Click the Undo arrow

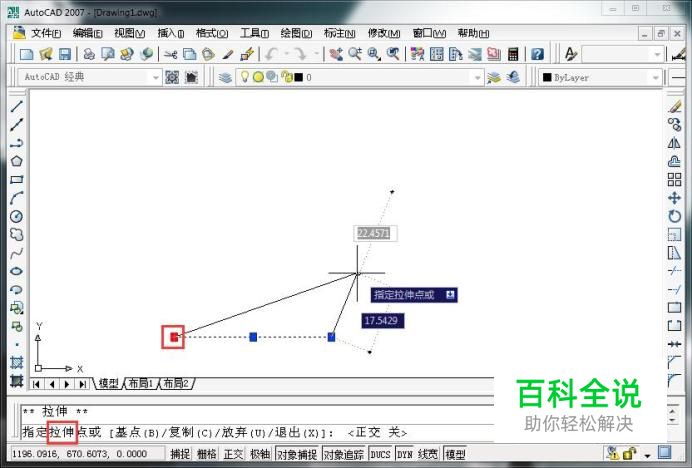(271, 54)
